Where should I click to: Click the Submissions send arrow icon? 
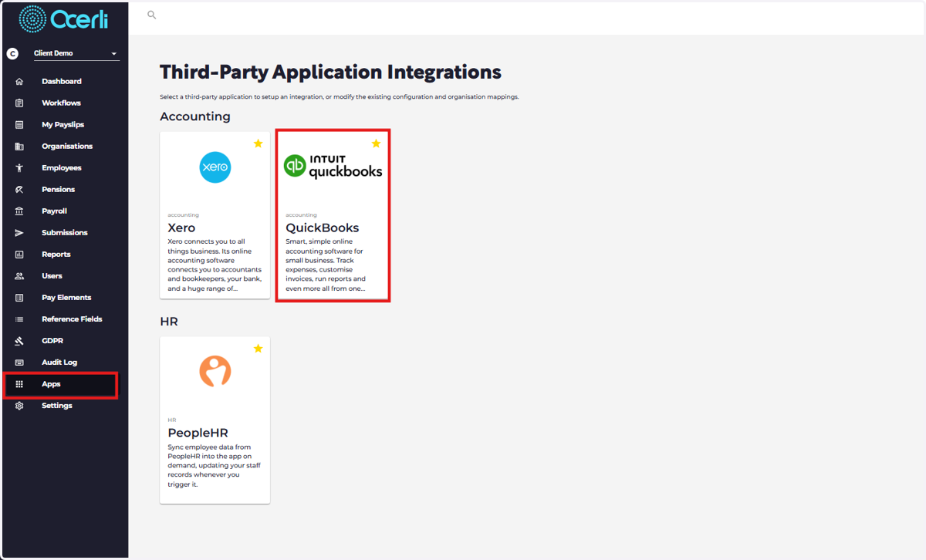(x=19, y=233)
